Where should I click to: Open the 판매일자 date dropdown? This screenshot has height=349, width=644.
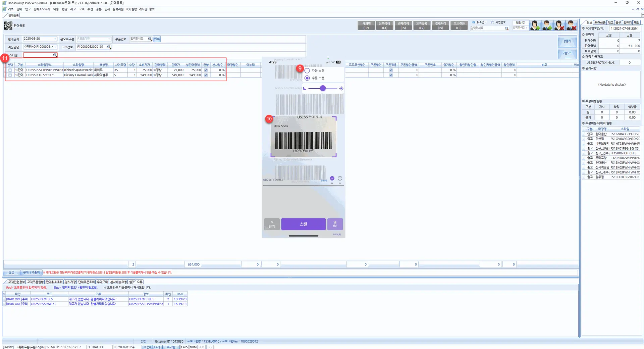click(55, 39)
